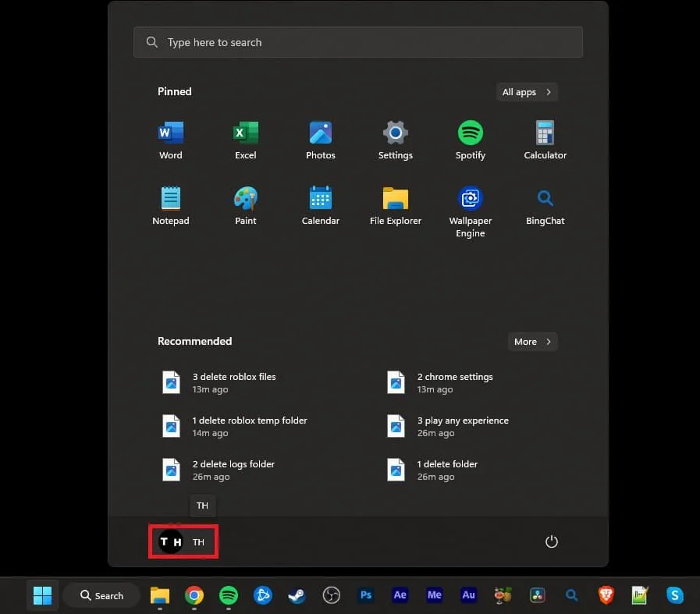Open the power options button
Screen dimensions: 700x614
tap(552, 541)
